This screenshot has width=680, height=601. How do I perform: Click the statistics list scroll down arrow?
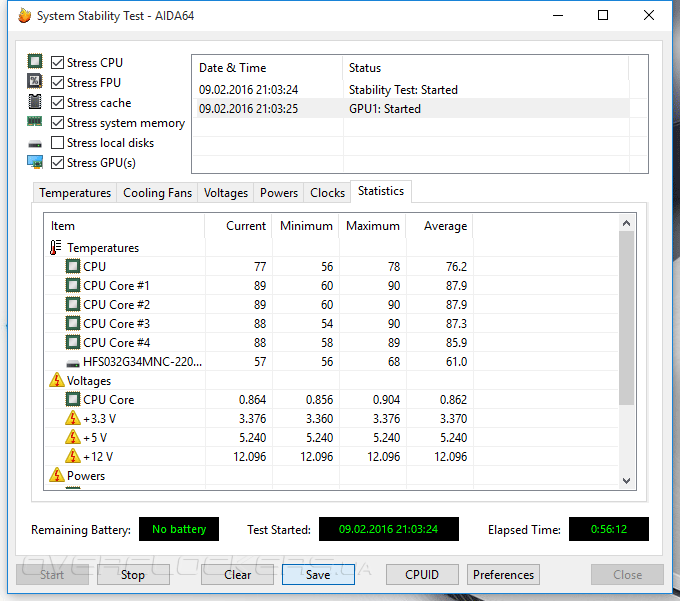(626, 480)
